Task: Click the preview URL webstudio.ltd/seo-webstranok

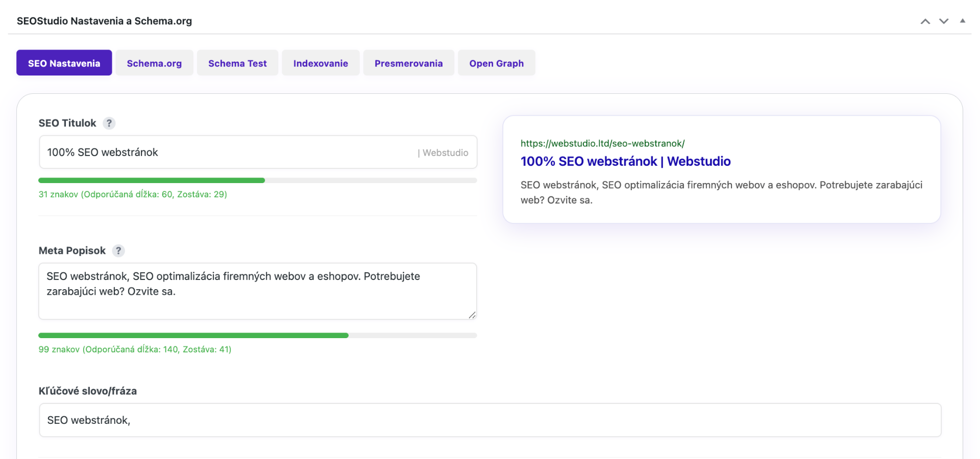Action: click(602, 143)
